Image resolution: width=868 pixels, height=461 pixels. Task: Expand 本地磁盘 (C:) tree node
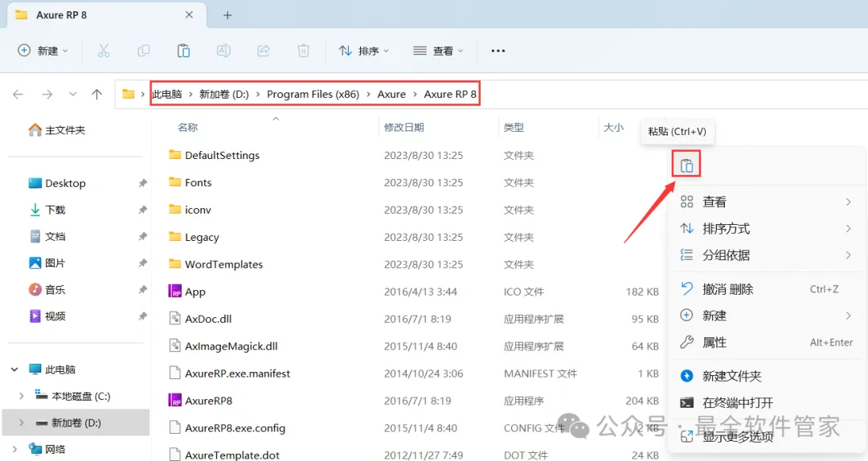click(x=21, y=396)
